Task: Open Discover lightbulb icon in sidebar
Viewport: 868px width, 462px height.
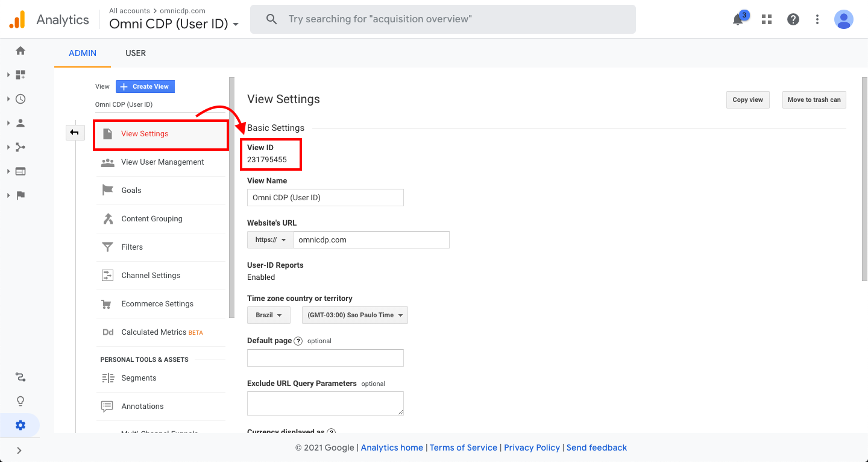Action: pos(20,401)
